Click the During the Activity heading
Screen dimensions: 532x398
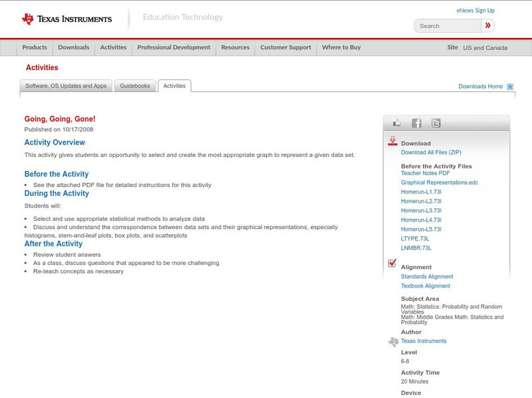coord(57,194)
